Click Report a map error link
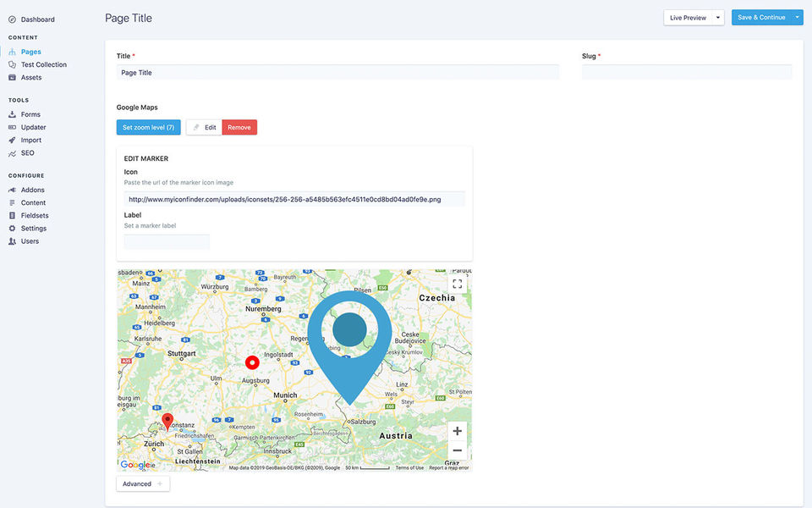Image resolution: width=812 pixels, height=508 pixels. click(449, 468)
